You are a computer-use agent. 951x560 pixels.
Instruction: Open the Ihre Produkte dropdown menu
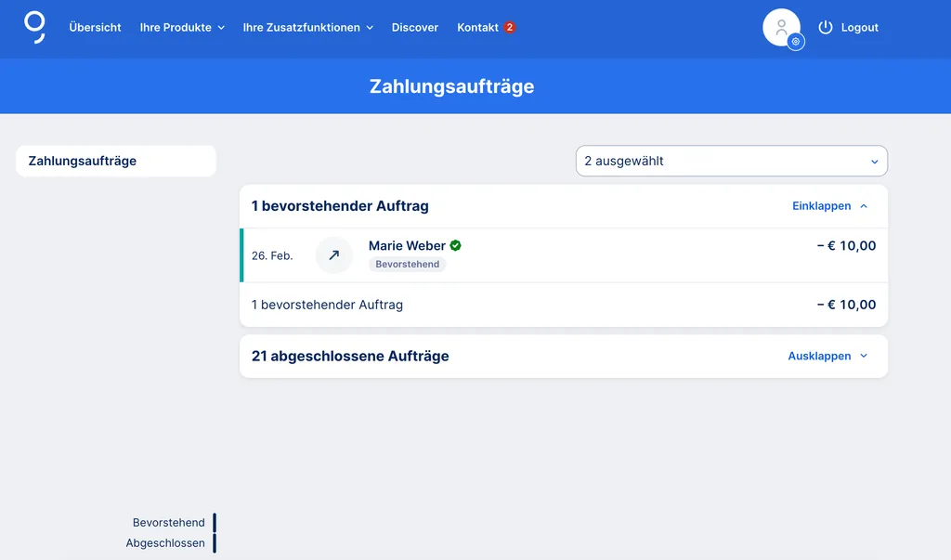(182, 28)
